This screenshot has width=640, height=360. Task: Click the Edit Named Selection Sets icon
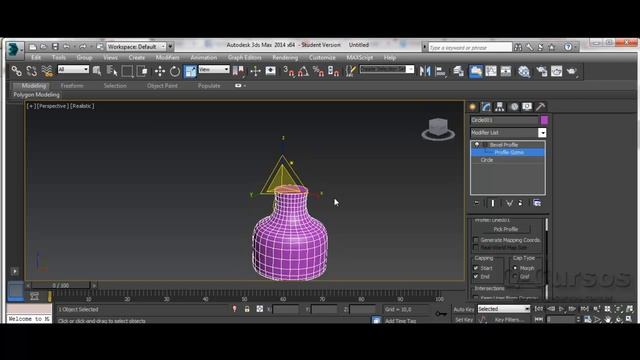click(350, 71)
